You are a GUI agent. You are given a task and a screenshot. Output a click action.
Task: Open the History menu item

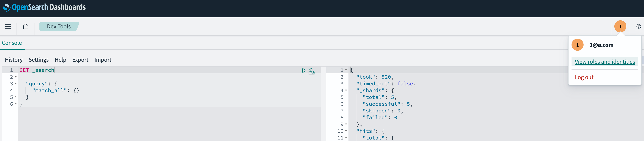pos(14,60)
